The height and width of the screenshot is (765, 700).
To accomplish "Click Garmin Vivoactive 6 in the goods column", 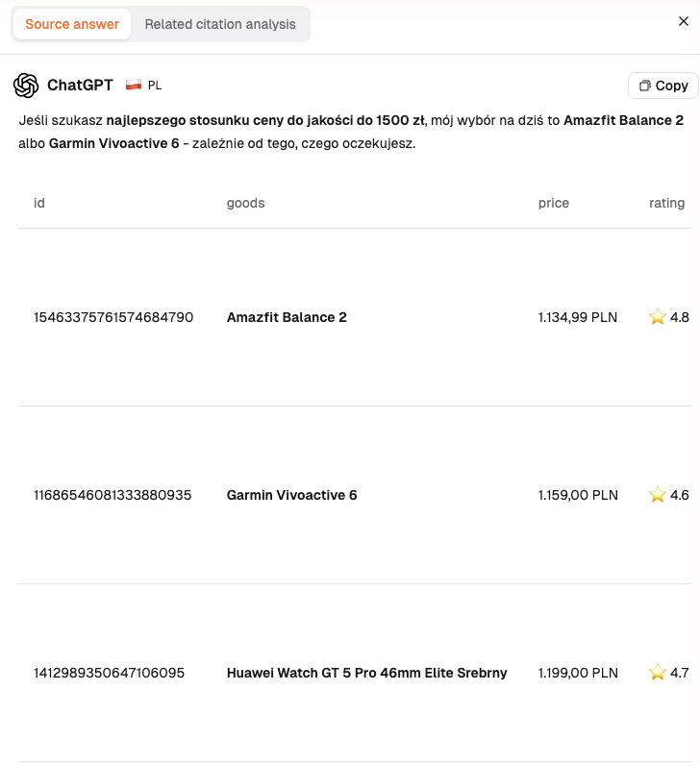I will [292, 495].
